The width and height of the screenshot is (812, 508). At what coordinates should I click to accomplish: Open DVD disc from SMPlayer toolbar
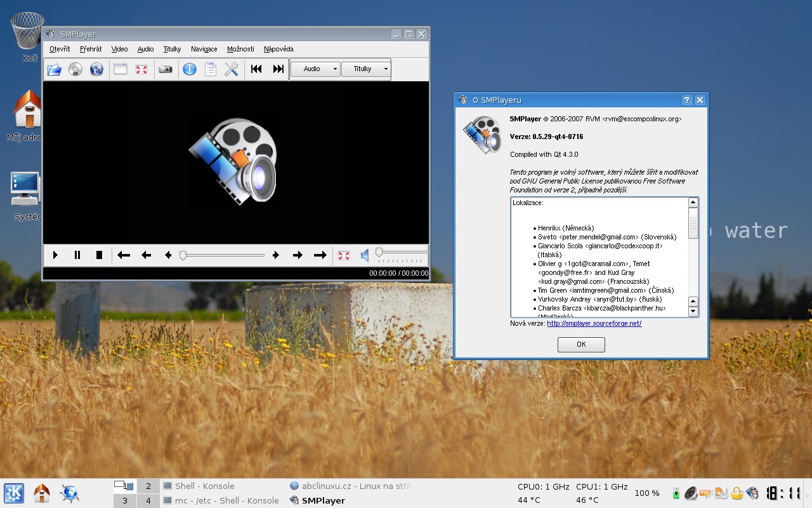point(75,69)
